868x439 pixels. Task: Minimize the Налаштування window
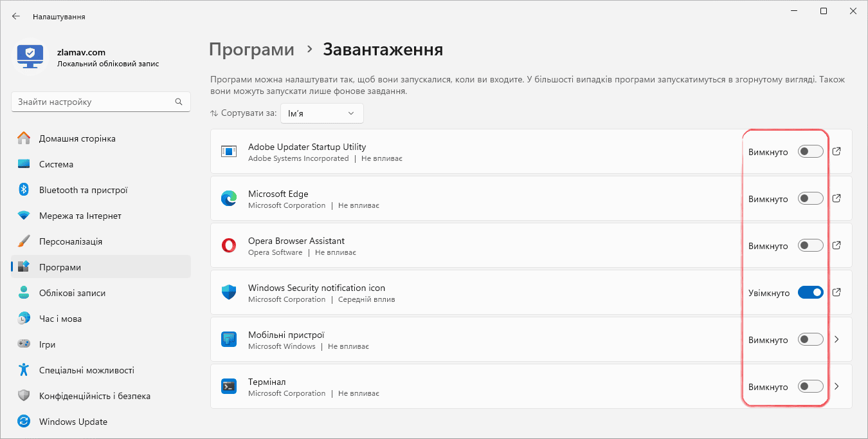794,11
